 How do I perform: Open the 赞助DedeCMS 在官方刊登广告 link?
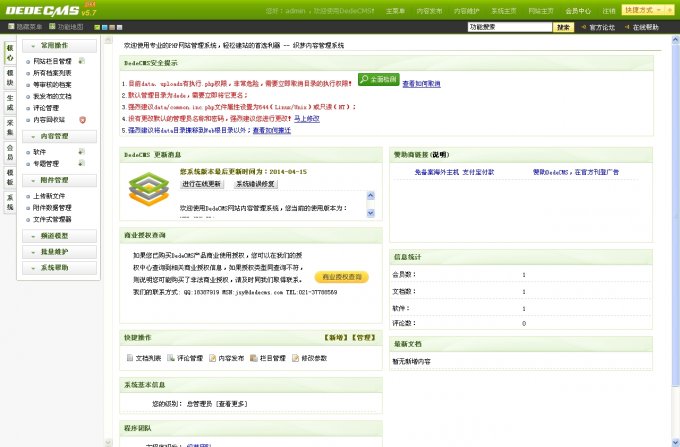[575, 172]
